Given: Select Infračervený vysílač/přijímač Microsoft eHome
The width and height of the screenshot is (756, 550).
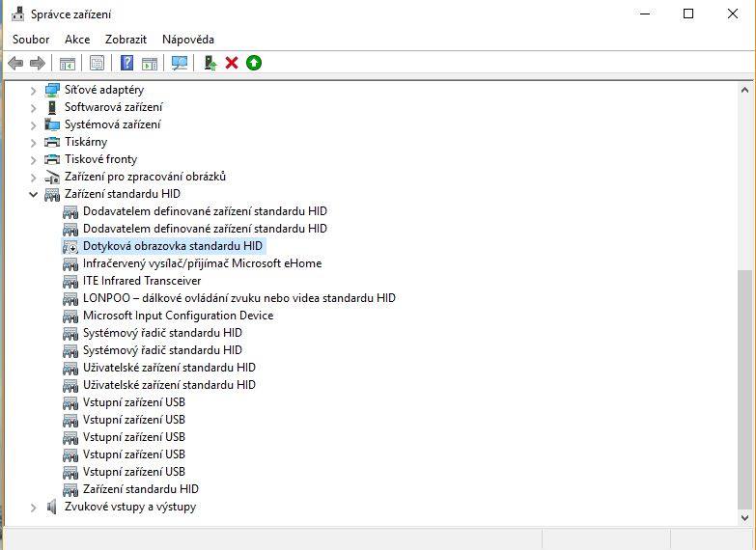Looking at the screenshot, I should click(x=202, y=263).
